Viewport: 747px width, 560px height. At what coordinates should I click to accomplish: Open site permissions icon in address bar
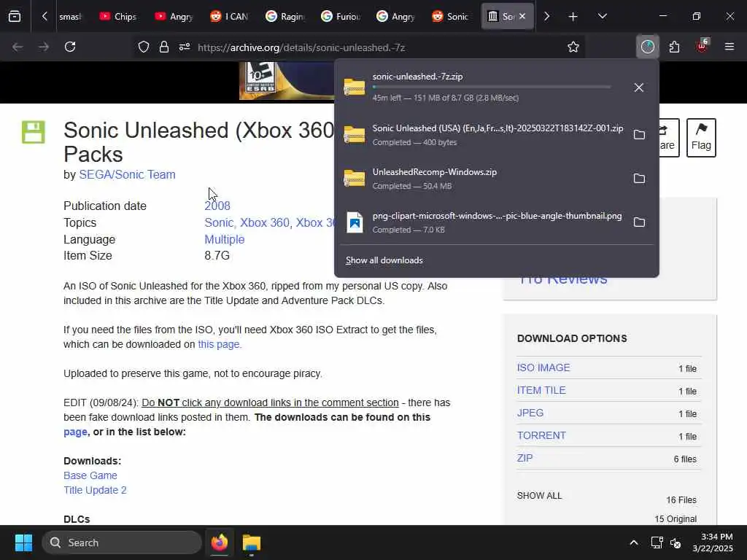[x=185, y=47]
